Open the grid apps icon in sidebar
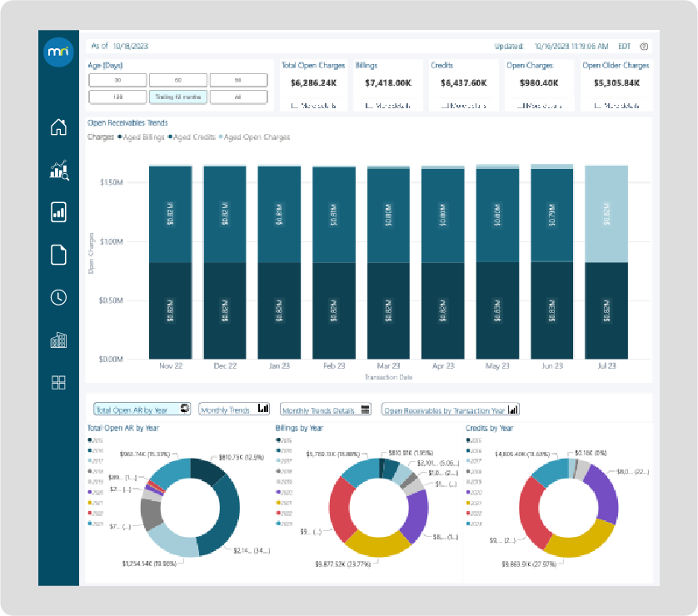The image size is (698, 616). [x=58, y=382]
